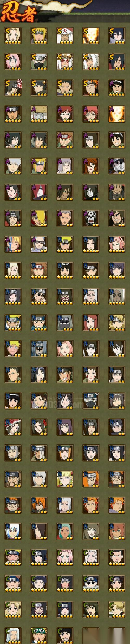Select A-rank Gaara with forehead kanji
Screen dimensions: 130x644
click(65, 114)
